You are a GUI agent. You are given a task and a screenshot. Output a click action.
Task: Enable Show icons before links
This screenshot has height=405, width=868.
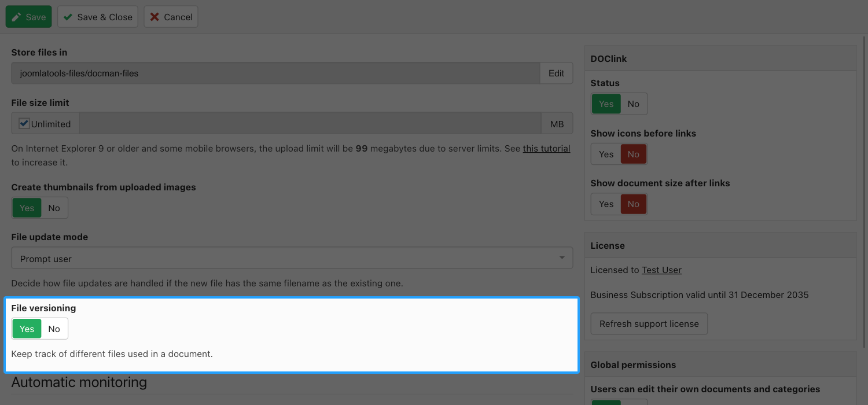point(606,154)
